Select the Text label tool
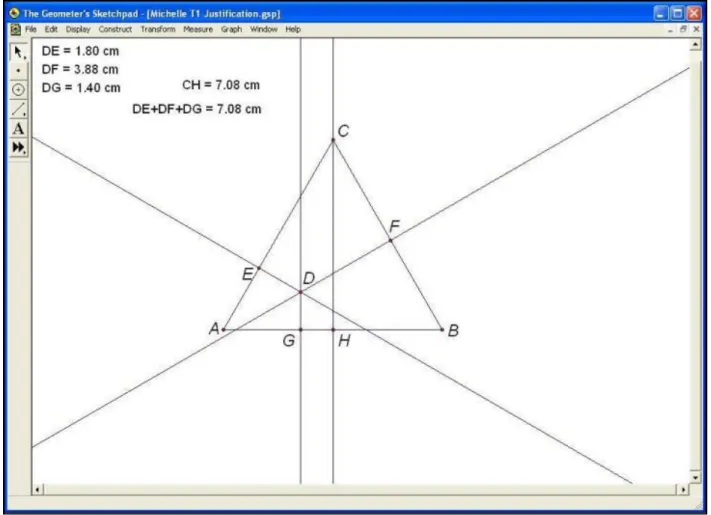The width and height of the screenshot is (711, 515). (x=18, y=128)
